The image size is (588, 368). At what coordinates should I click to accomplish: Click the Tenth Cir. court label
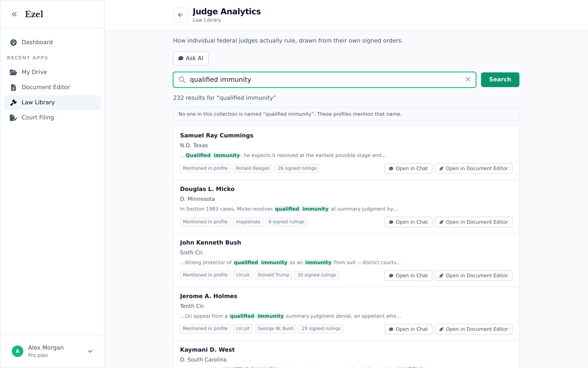pos(192,306)
